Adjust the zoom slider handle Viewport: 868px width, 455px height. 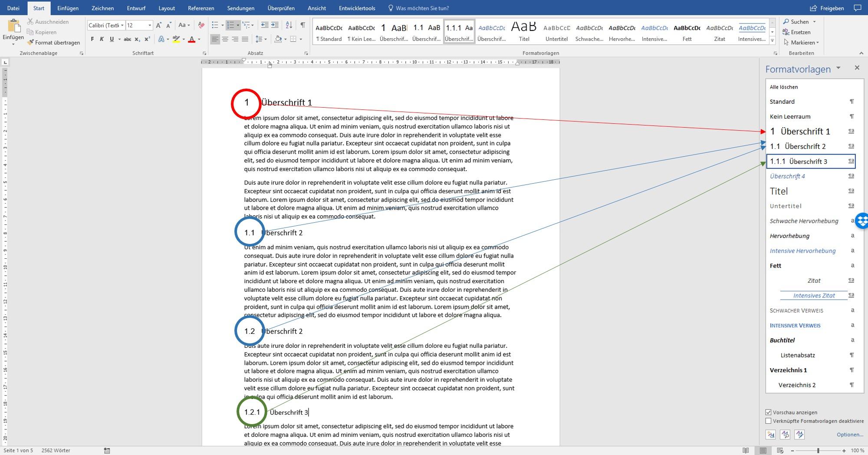pyautogui.click(x=818, y=451)
